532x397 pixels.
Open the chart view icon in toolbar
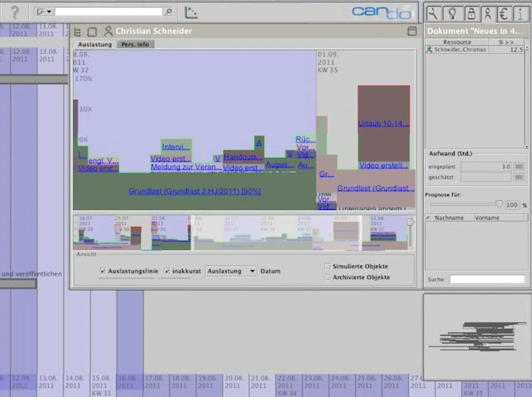(191, 12)
